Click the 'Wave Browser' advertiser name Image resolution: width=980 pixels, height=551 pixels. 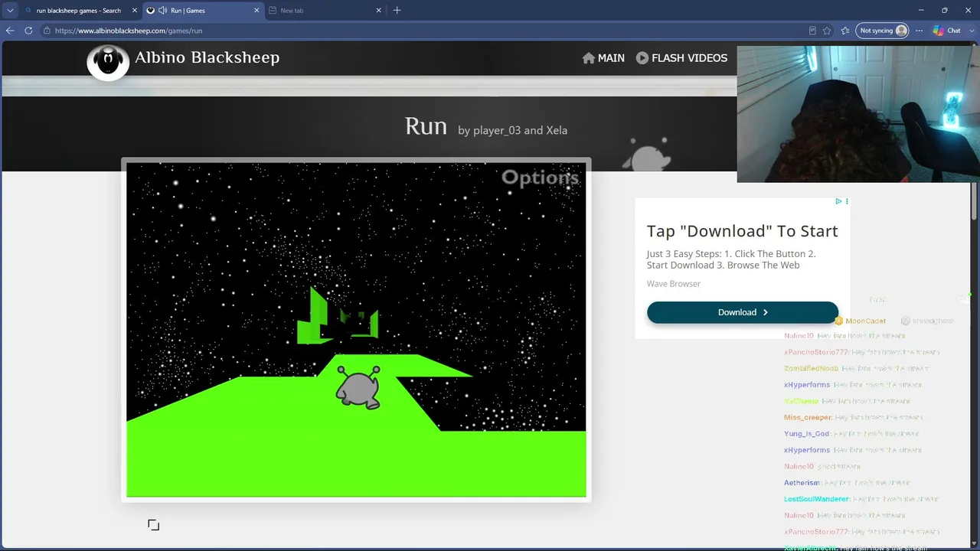(x=674, y=284)
